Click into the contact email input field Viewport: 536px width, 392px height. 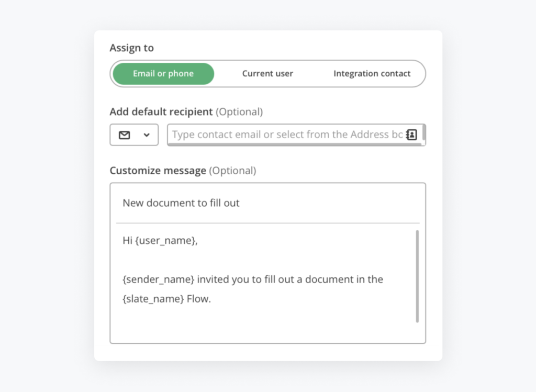pos(287,135)
